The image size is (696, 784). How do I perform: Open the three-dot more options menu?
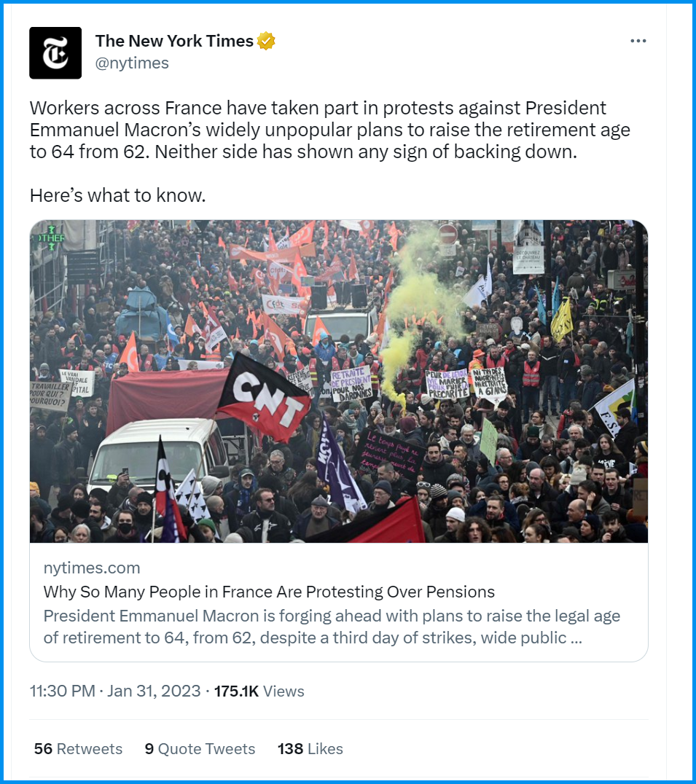tap(638, 41)
